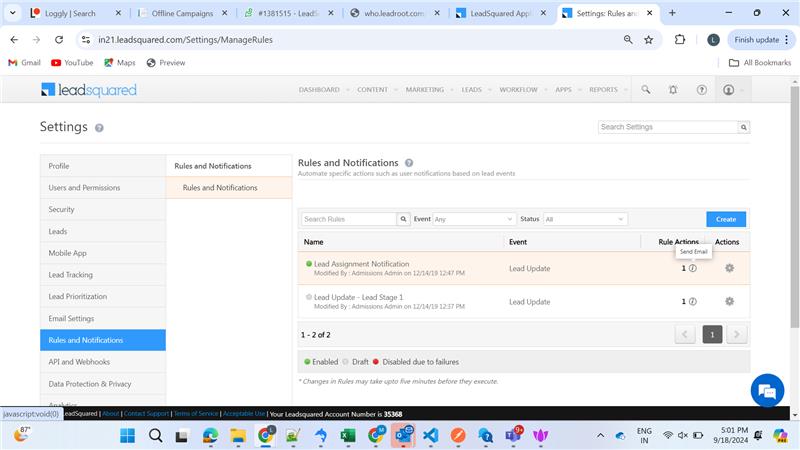This screenshot has width=800, height=450.
Task: Open File Explorer from taskbar
Action: pos(238,436)
